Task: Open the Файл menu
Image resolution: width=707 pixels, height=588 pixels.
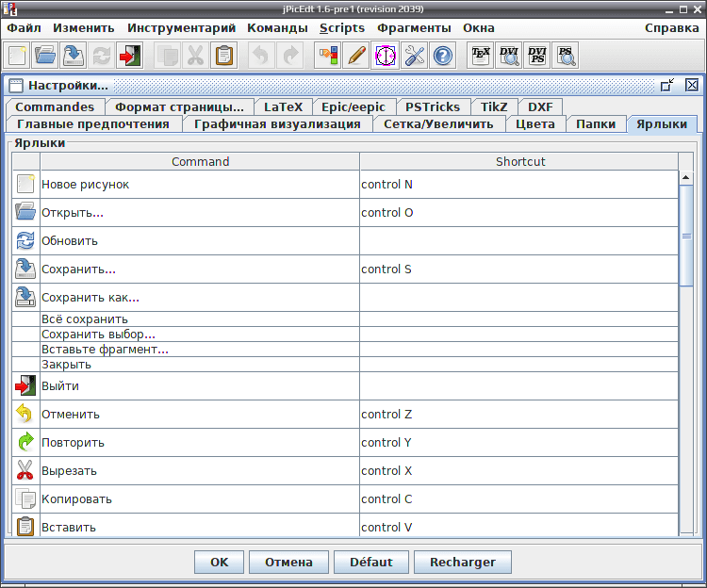Action: (x=24, y=28)
